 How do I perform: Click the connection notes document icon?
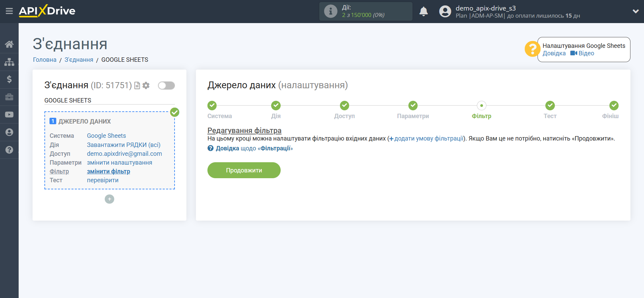(137, 86)
